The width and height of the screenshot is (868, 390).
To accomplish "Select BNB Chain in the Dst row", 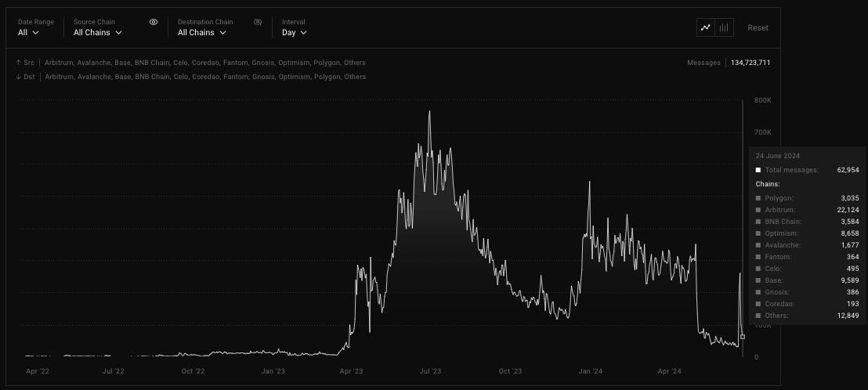I will tap(152, 77).
